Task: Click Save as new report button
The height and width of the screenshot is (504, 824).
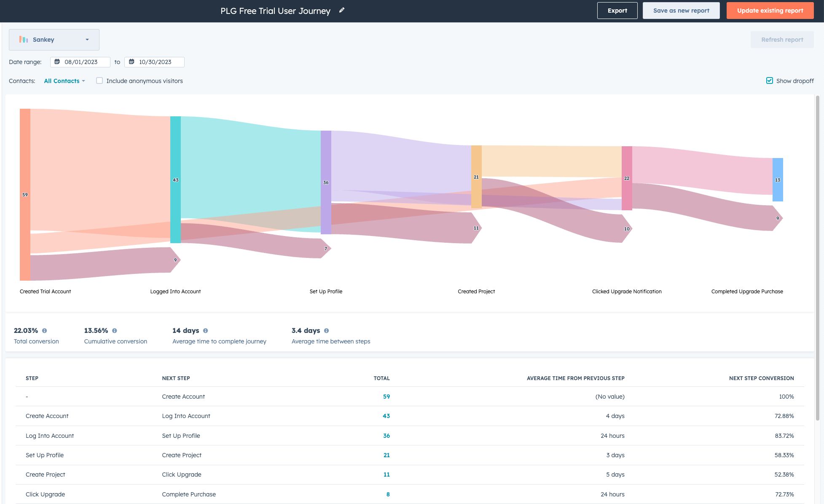Action: tap(681, 11)
